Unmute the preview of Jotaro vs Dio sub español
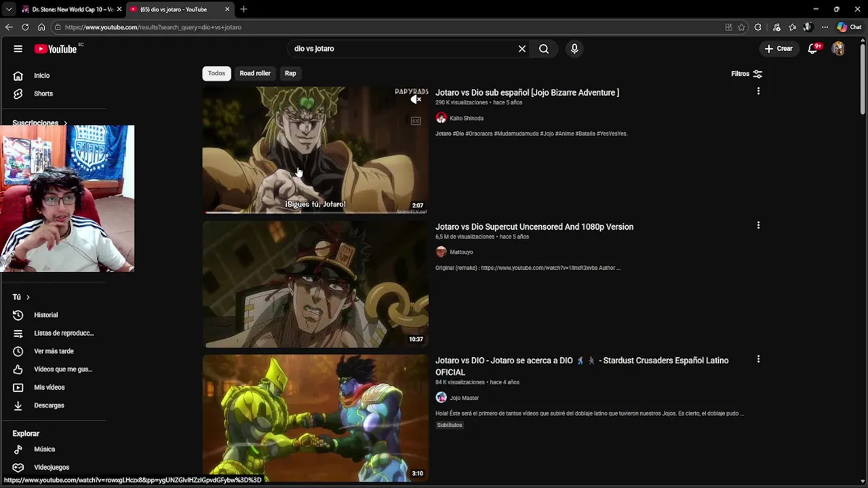868x488 pixels. pyautogui.click(x=416, y=100)
